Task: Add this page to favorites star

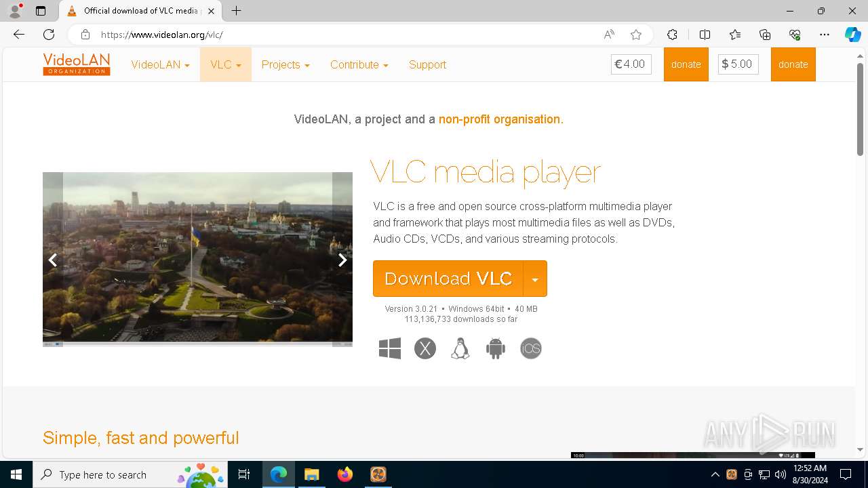Action: point(635,35)
